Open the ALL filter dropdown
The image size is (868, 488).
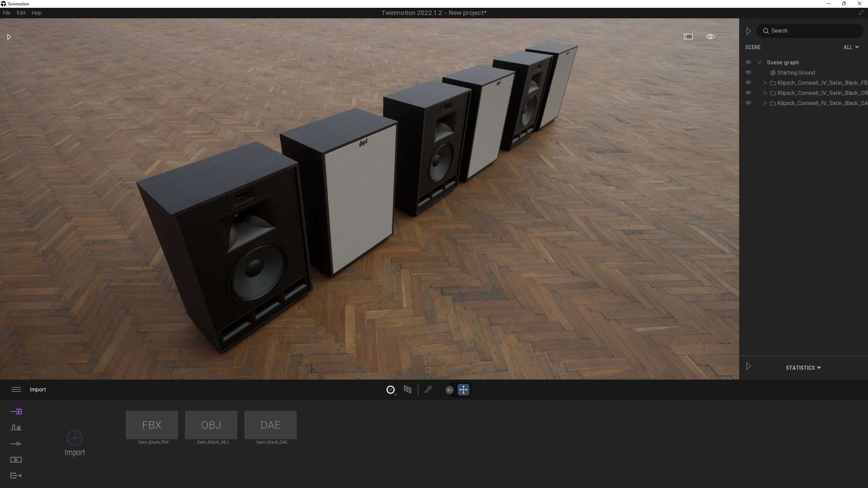pos(851,47)
